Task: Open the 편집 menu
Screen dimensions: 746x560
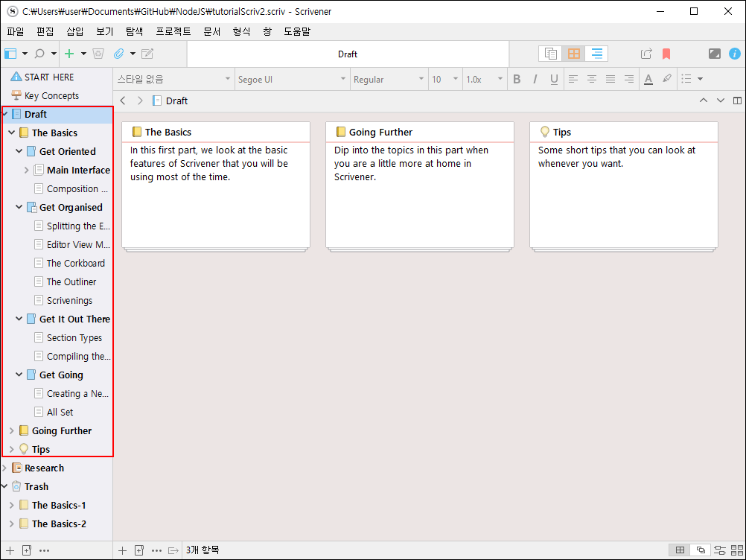Action: coord(45,31)
